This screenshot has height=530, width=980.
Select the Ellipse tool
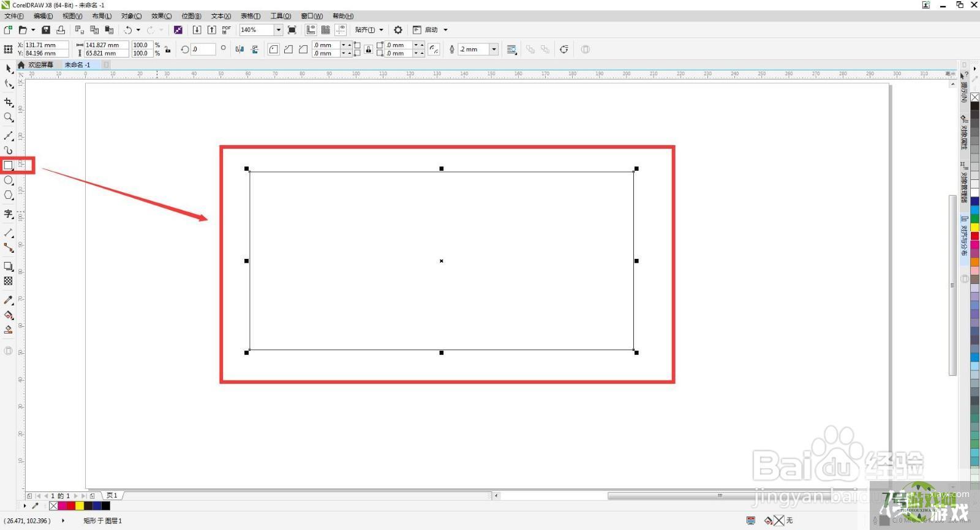point(9,181)
